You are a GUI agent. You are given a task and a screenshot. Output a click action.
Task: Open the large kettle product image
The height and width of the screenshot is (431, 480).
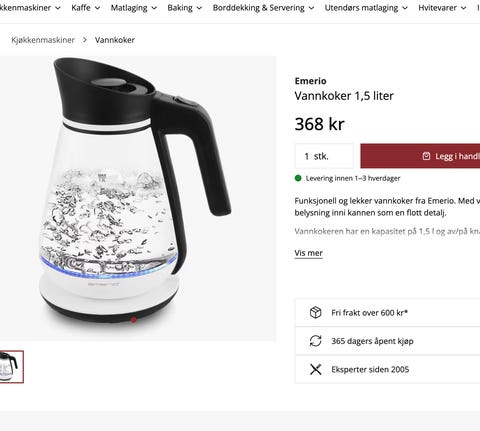[138, 198]
